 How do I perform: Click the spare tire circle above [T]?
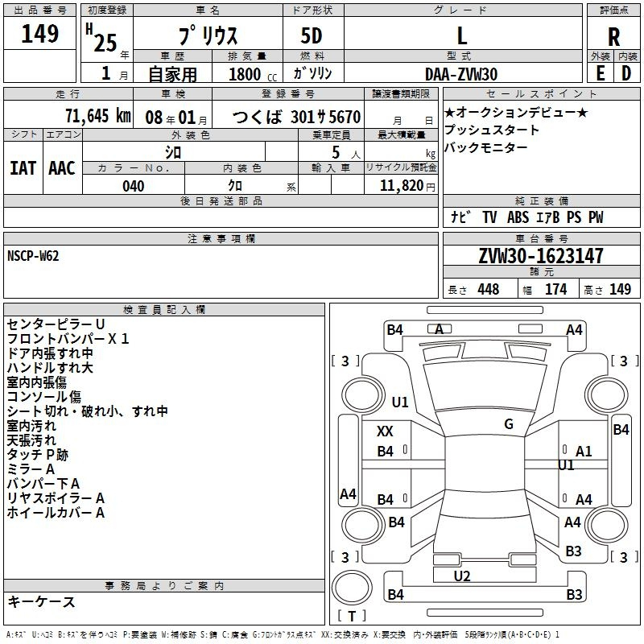click(352, 588)
